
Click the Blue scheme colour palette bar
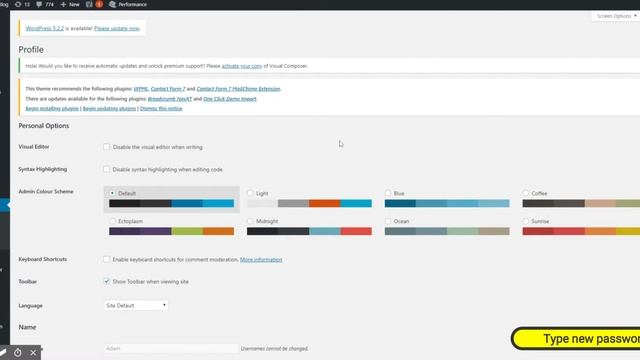click(447, 203)
